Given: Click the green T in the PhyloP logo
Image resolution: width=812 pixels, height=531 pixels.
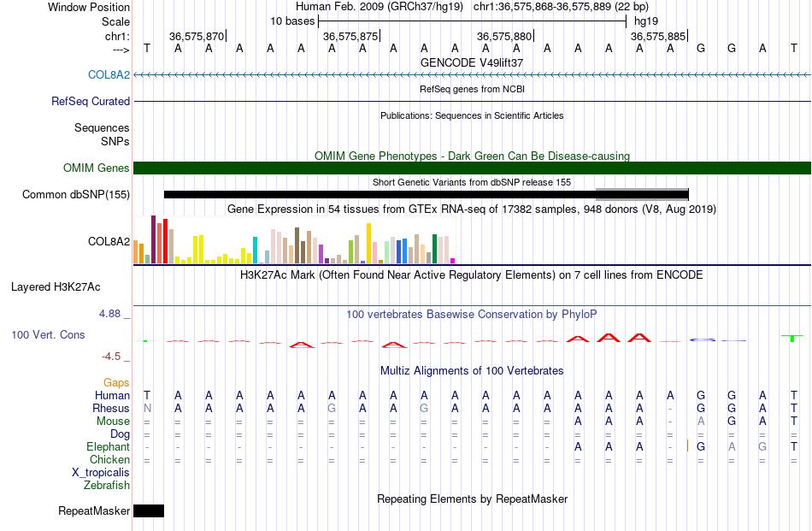Looking at the screenshot, I should point(792,338).
